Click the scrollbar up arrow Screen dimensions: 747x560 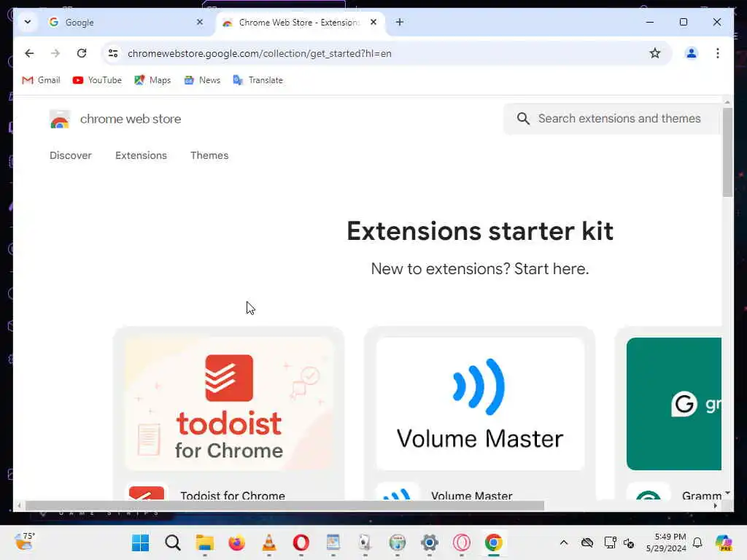point(727,102)
